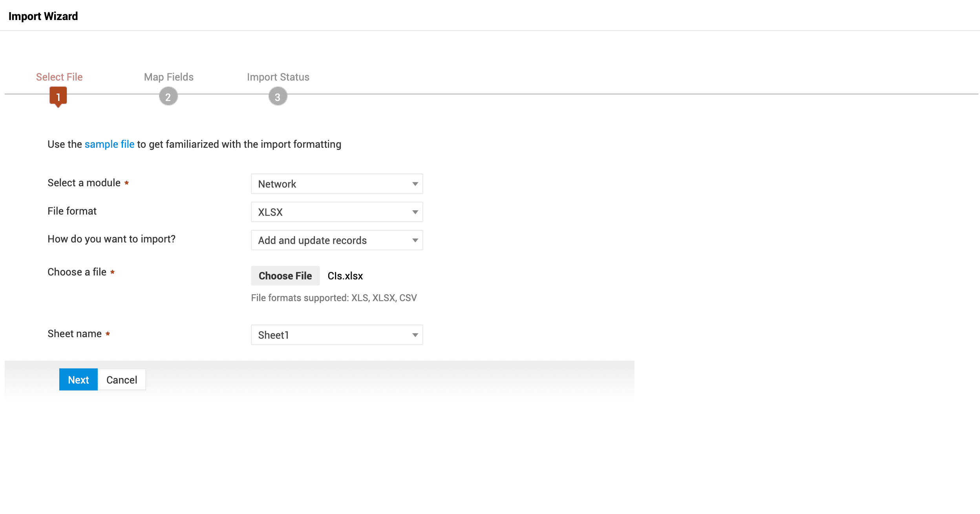Click the Network module field text

(277, 184)
